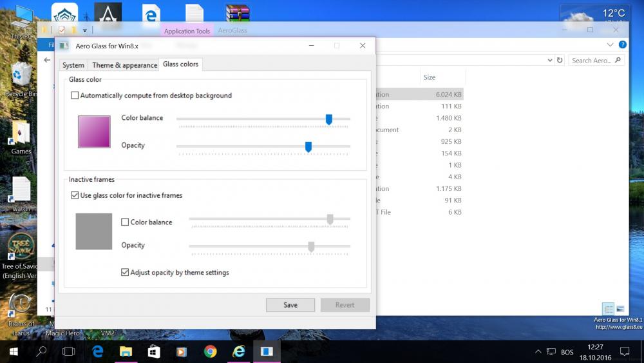
Task: Toggle Adjust opacity by theme settings
Action: tap(125, 273)
